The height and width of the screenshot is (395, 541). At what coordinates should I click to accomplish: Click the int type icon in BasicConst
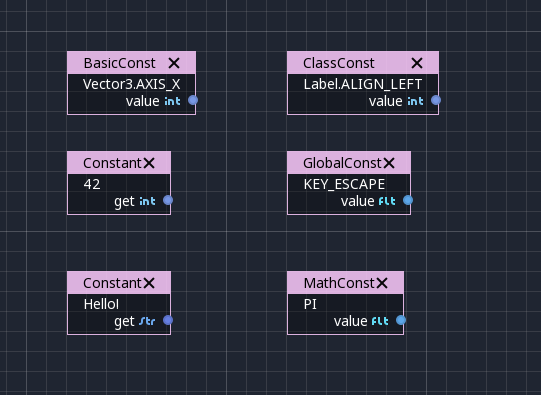pos(173,101)
